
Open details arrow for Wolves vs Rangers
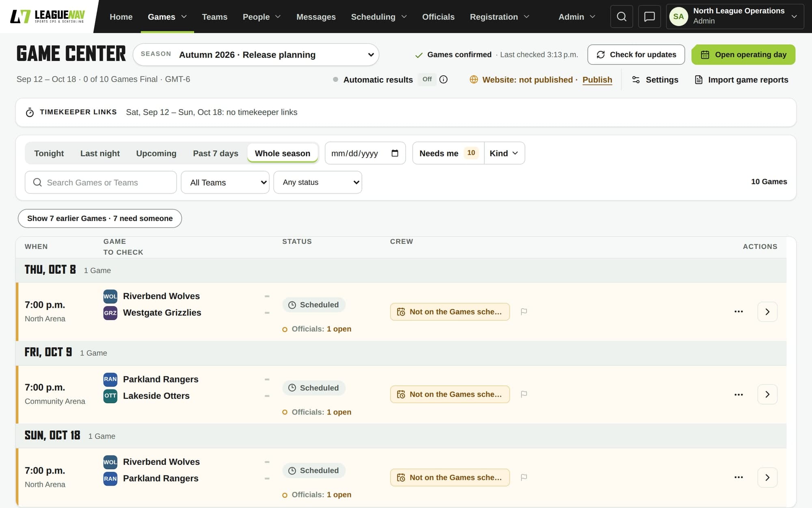tap(767, 478)
